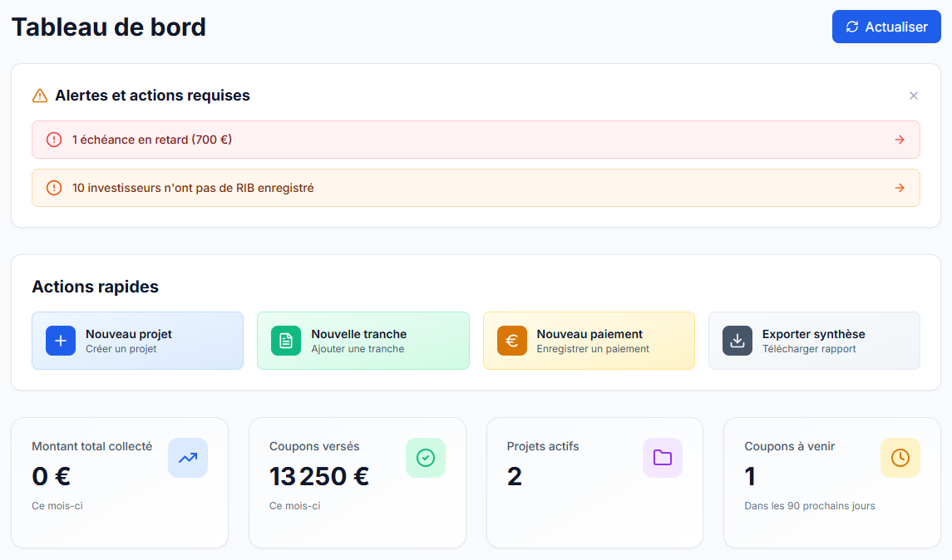The image size is (952, 560).
Task: Click the download icon for Exporter synthèse
Action: click(737, 341)
